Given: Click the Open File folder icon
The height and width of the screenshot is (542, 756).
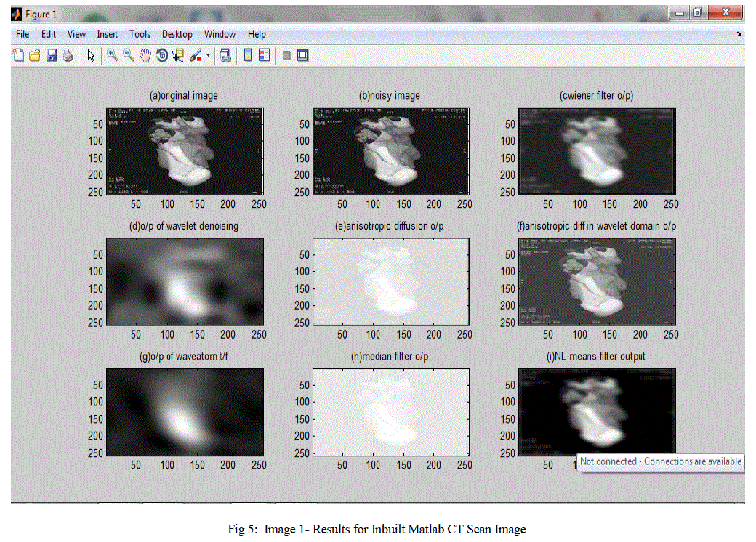Looking at the screenshot, I should [x=34, y=55].
